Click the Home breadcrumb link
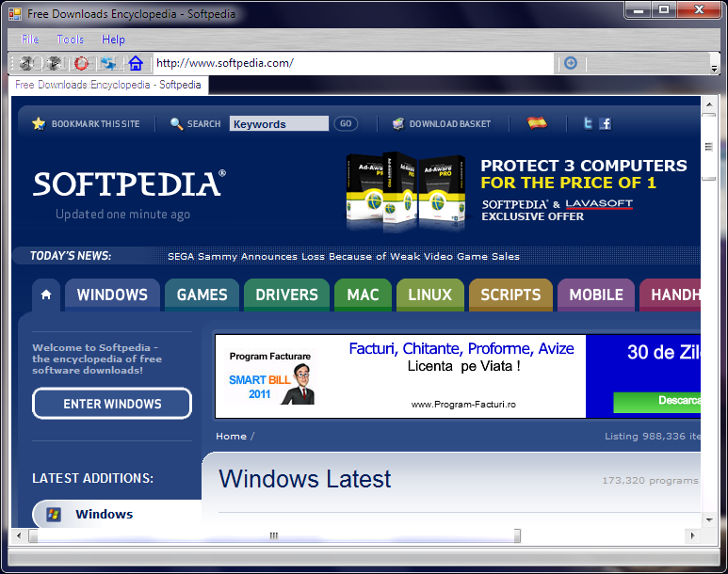Image resolution: width=728 pixels, height=574 pixels. pyautogui.click(x=232, y=437)
